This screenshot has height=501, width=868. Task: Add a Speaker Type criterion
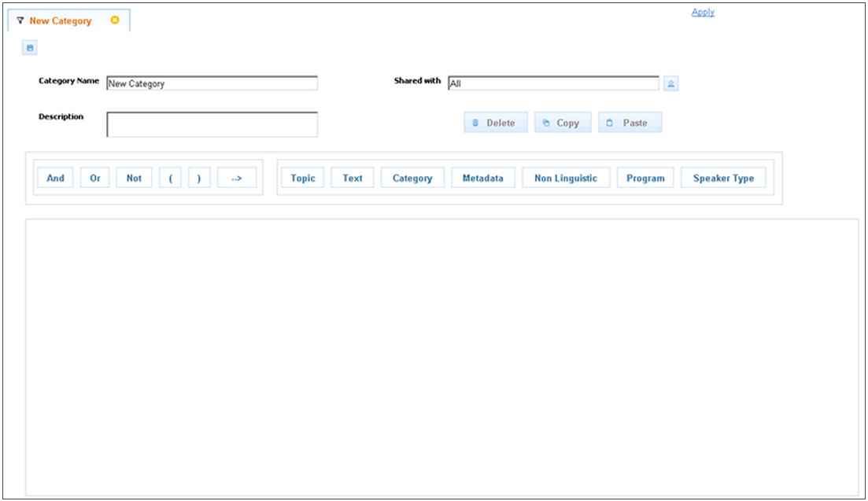click(x=722, y=177)
